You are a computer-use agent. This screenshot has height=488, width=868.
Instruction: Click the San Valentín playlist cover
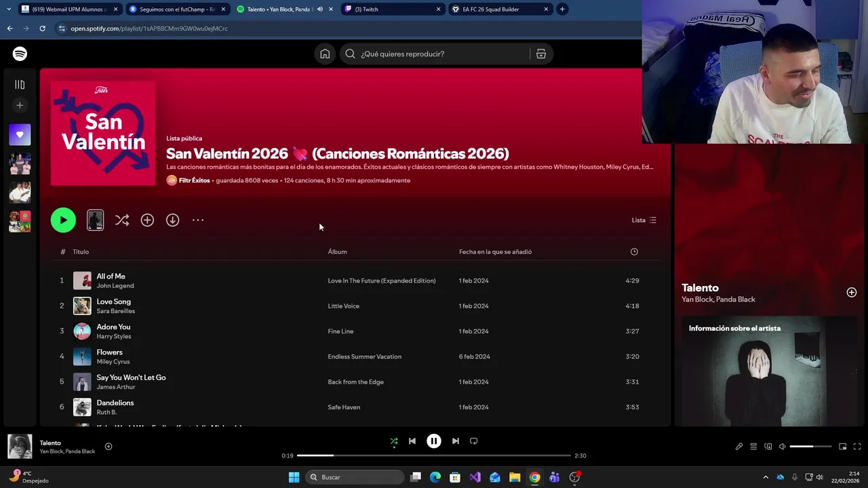coord(103,133)
